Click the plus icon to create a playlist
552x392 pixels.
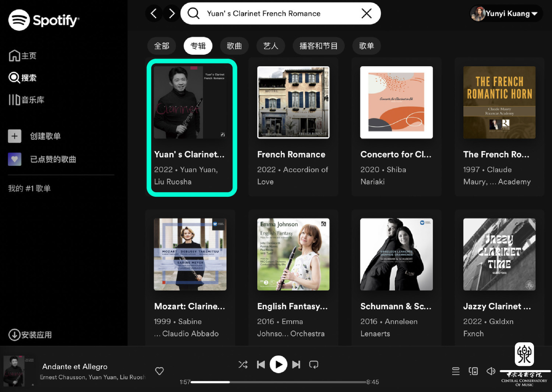pyautogui.click(x=15, y=136)
